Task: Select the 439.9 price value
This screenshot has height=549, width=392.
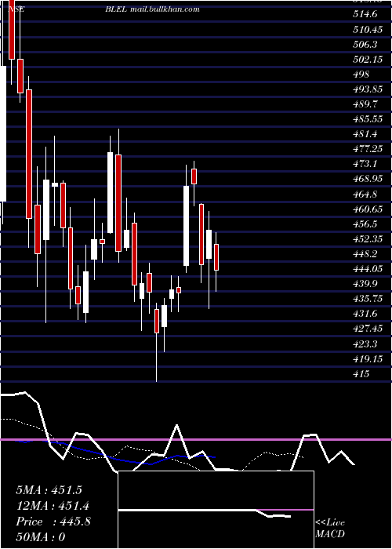Action: [x=365, y=284]
